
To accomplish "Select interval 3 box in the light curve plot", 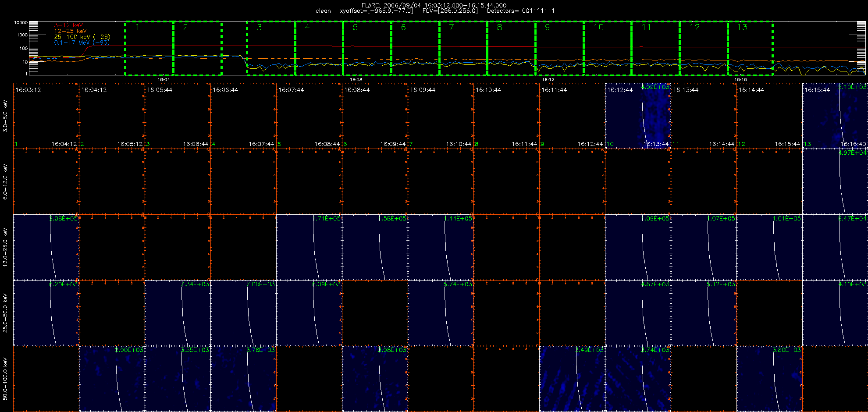I will [x=271, y=48].
